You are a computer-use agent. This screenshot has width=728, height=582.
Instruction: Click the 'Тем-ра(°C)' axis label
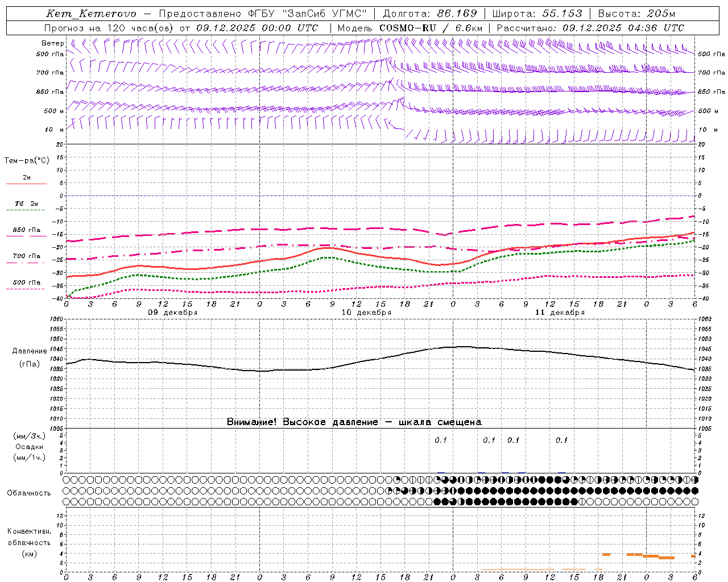click(x=27, y=161)
